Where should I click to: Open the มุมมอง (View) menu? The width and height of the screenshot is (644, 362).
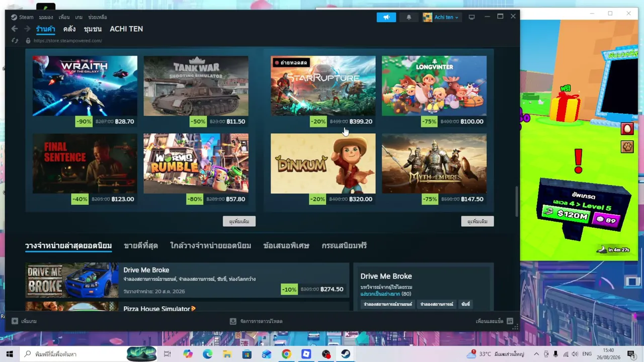pos(46,17)
